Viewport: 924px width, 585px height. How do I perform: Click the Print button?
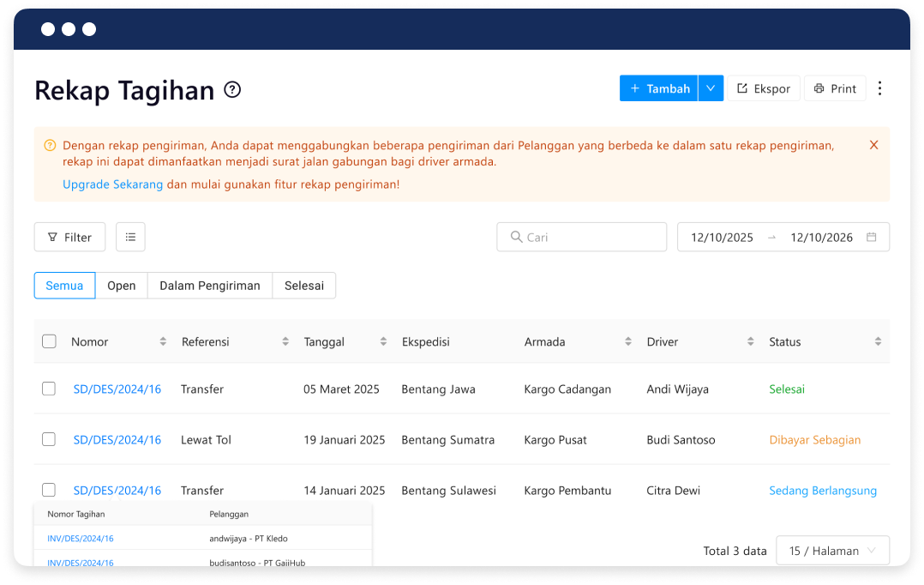835,88
